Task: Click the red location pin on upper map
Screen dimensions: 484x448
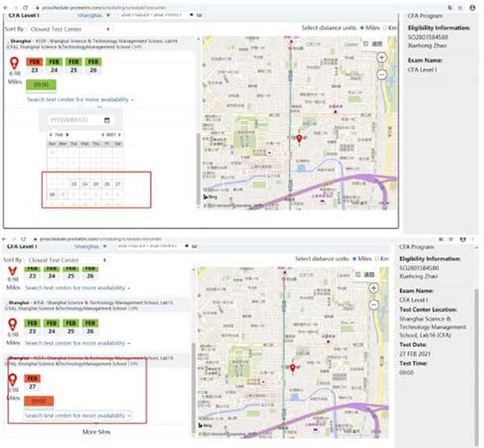Action: 299,140
